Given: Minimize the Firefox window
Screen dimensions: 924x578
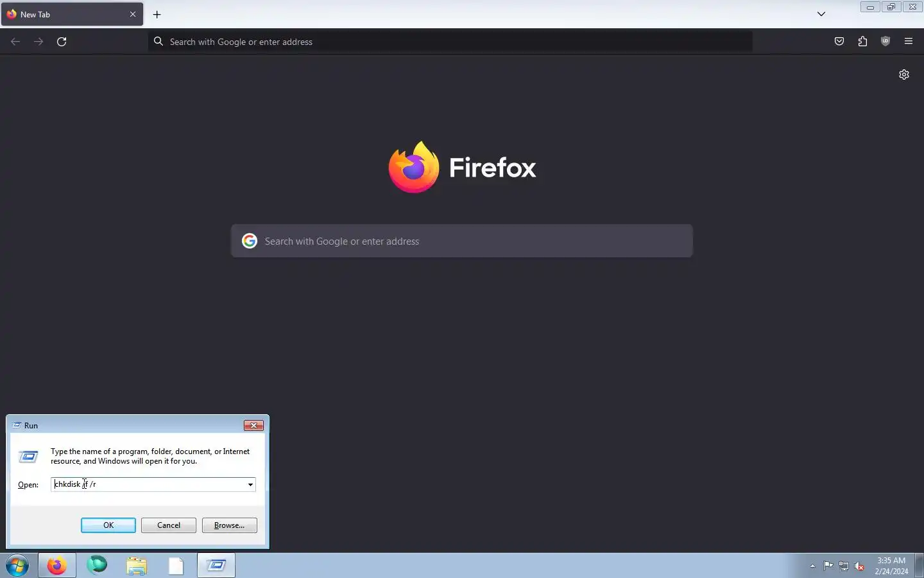Looking at the screenshot, I should [x=870, y=7].
